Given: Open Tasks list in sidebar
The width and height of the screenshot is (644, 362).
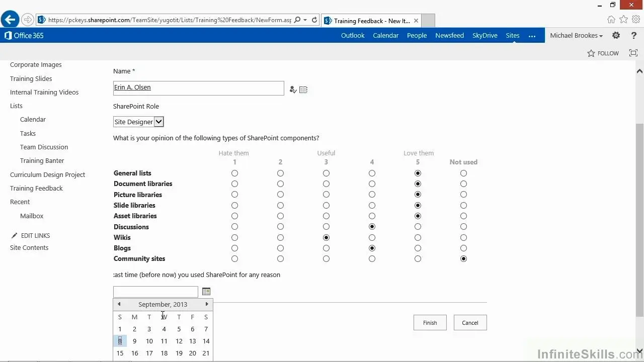Looking at the screenshot, I should (x=28, y=133).
